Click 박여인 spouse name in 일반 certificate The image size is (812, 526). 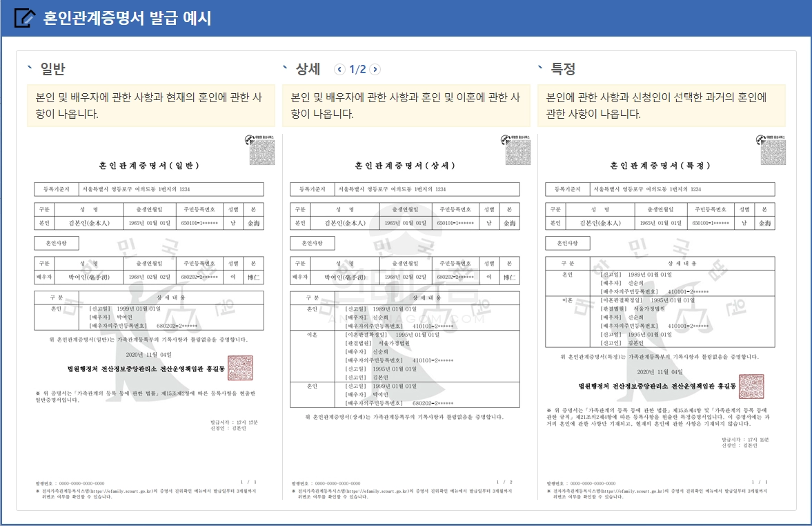pos(89,277)
